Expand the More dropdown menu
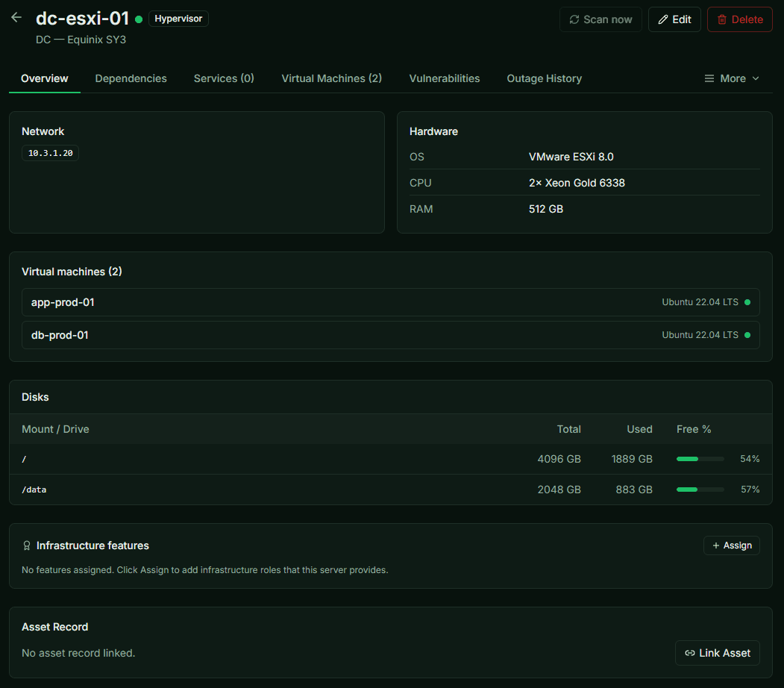Image resolution: width=784 pixels, height=688 pixels. pyautogui.click(x=732, y=78)
